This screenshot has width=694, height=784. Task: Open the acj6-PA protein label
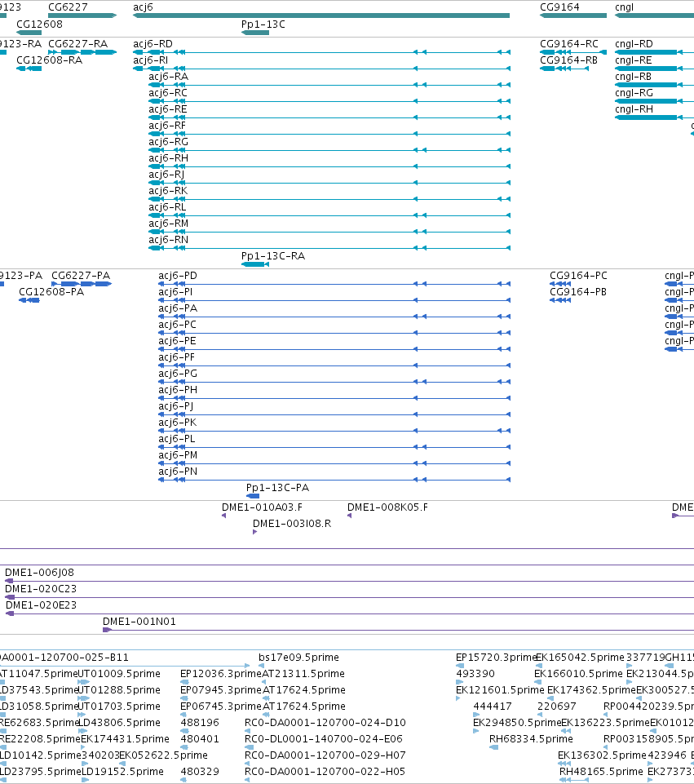tap(178, 308)
